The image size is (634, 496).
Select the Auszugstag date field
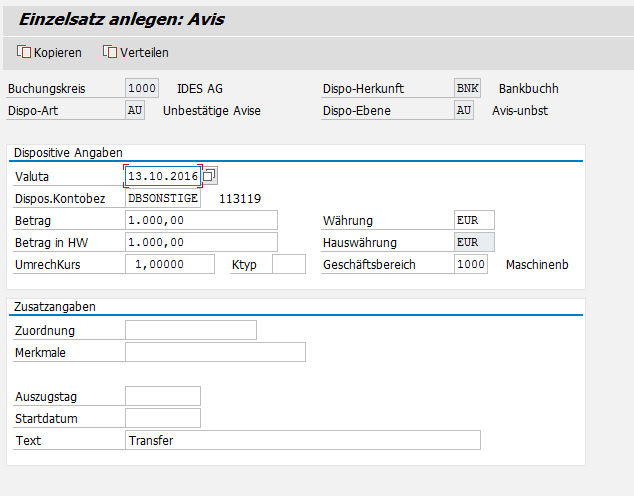click(x=162, y=396)
